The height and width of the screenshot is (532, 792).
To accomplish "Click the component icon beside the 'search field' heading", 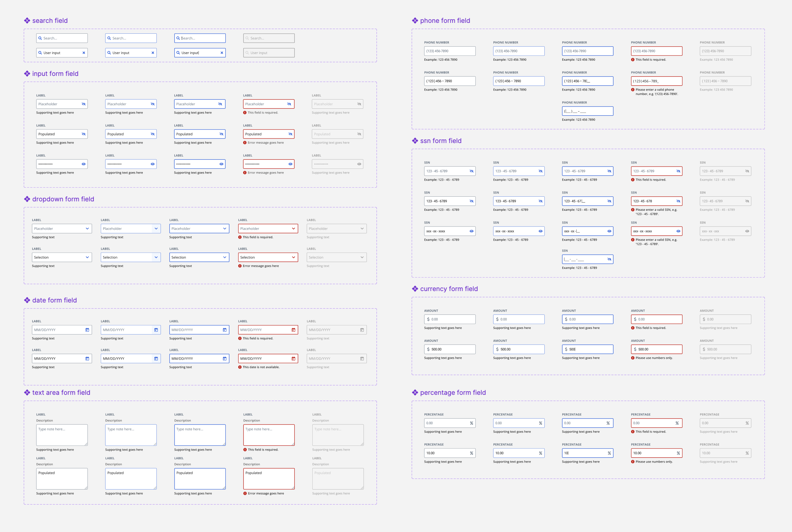I will click(x=27, y=21).
